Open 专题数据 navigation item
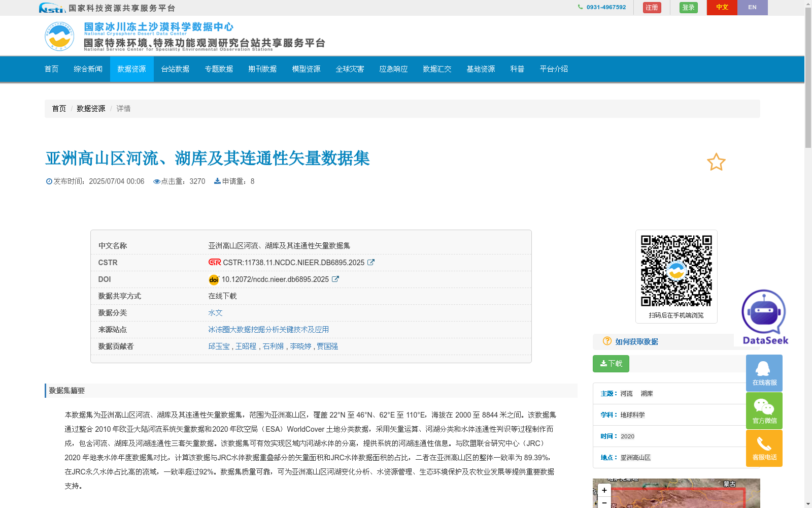This screenshot has width=812, height=508. [219, 69]
